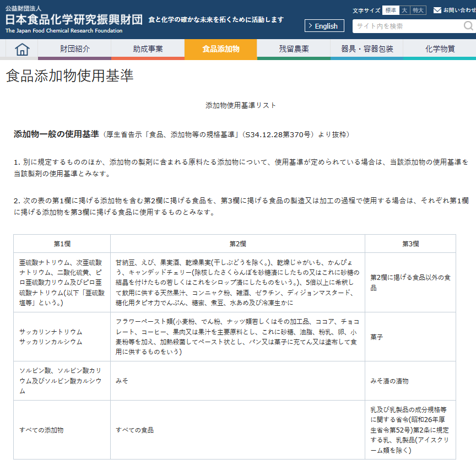Click the 甘納豆、えび、果実酒 foods cell
The width and height of the screenshot is (476, 470).
[237, 282]
